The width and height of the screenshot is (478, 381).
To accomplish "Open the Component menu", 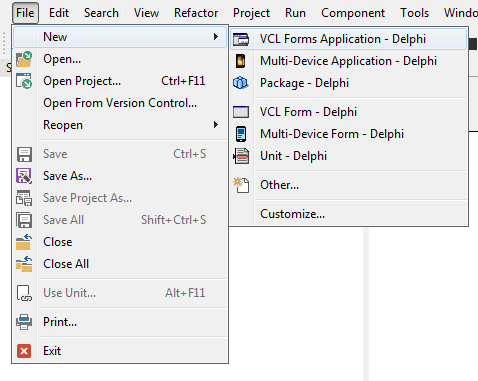I will coord(353,13).
